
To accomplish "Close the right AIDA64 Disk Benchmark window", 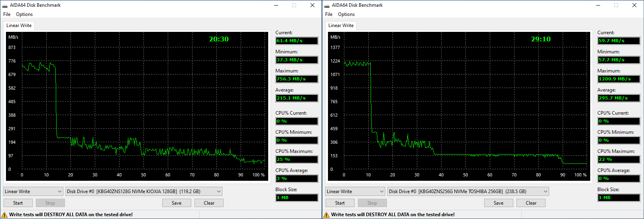I will [x=634, y=5].
